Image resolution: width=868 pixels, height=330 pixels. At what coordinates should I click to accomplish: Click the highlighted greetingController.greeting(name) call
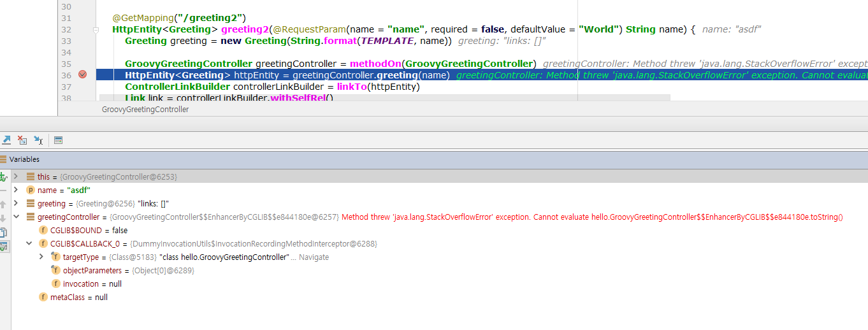(372, 75)
